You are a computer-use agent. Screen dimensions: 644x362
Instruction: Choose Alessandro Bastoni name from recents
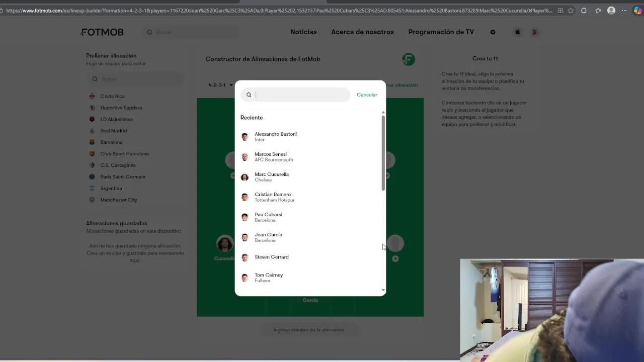(276, 134)
